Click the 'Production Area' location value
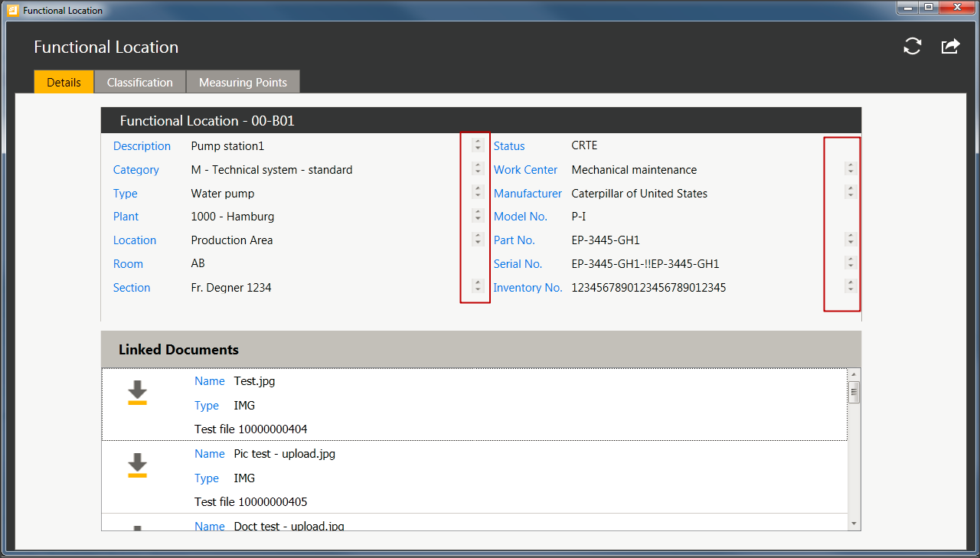 coord(232,240)
